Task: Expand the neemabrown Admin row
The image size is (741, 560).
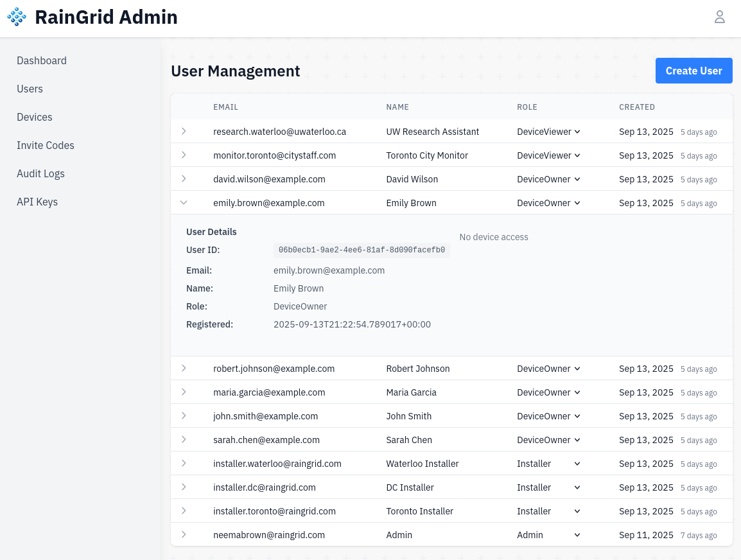Action: [184, 534]
